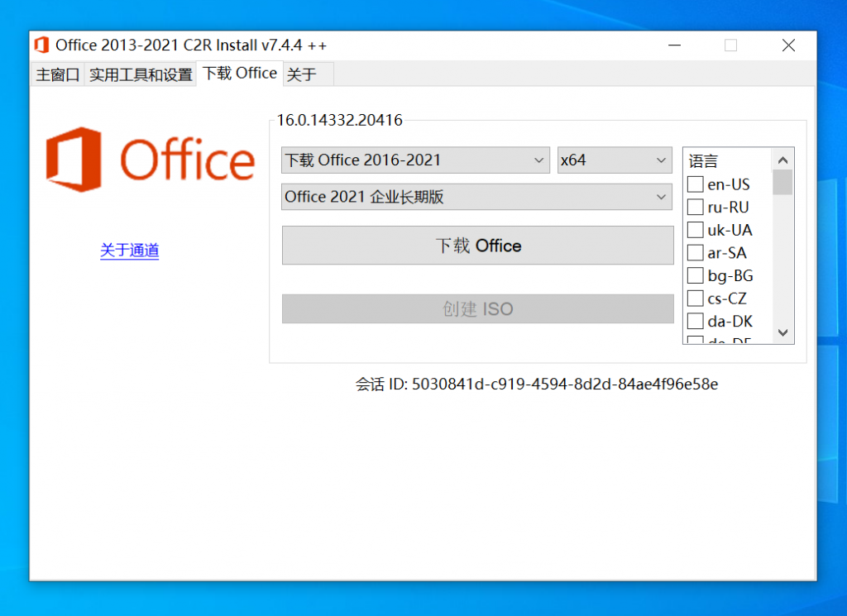Open the 关于通道 link
This screenshot has width=847, height=616.
point(129,251)
